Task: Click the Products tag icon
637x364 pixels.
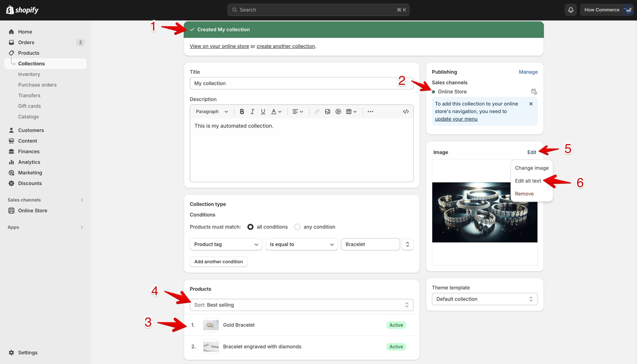Action: pos(11,53)
